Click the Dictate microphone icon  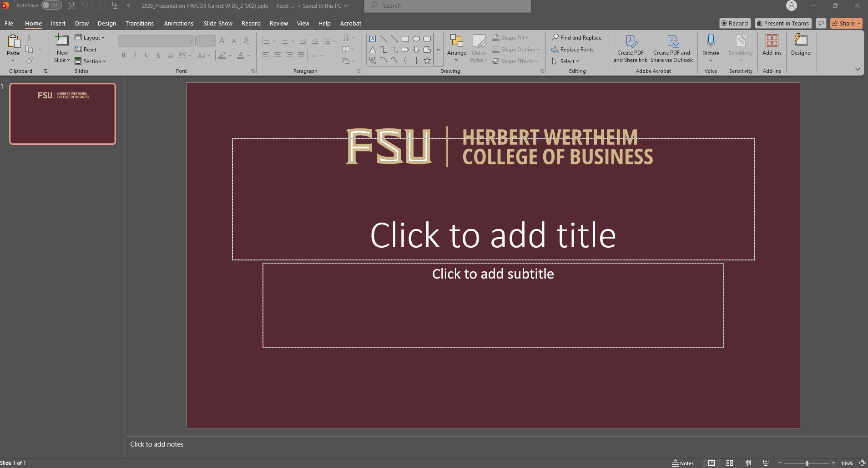(x=711, y=41)
